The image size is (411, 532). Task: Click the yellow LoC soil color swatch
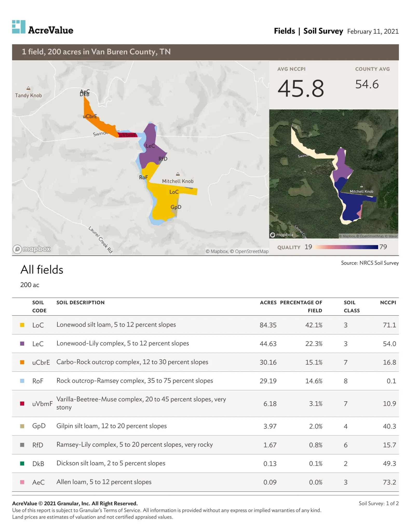click(22, 325)
